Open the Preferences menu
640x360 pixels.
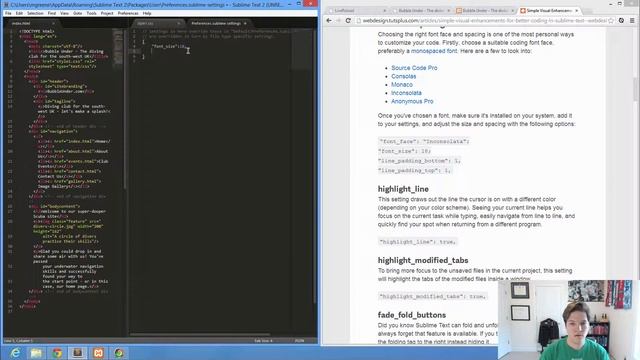[x=128, y=13]
